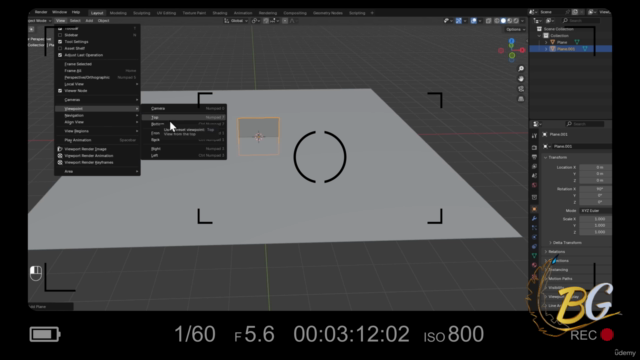Image resolution: width=640 pixels, height=360 pixels.
Task: Open the View Layer properties tab
Action: click(534, 167)
